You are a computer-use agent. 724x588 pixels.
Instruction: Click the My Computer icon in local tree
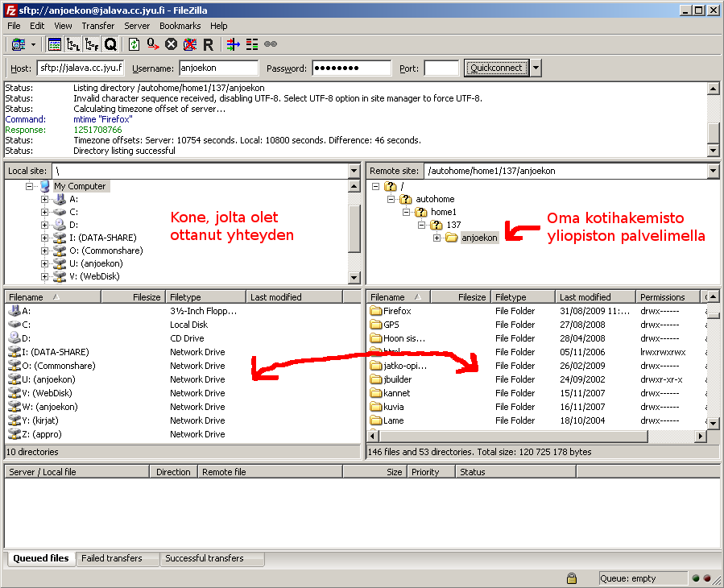pos(45,186)
